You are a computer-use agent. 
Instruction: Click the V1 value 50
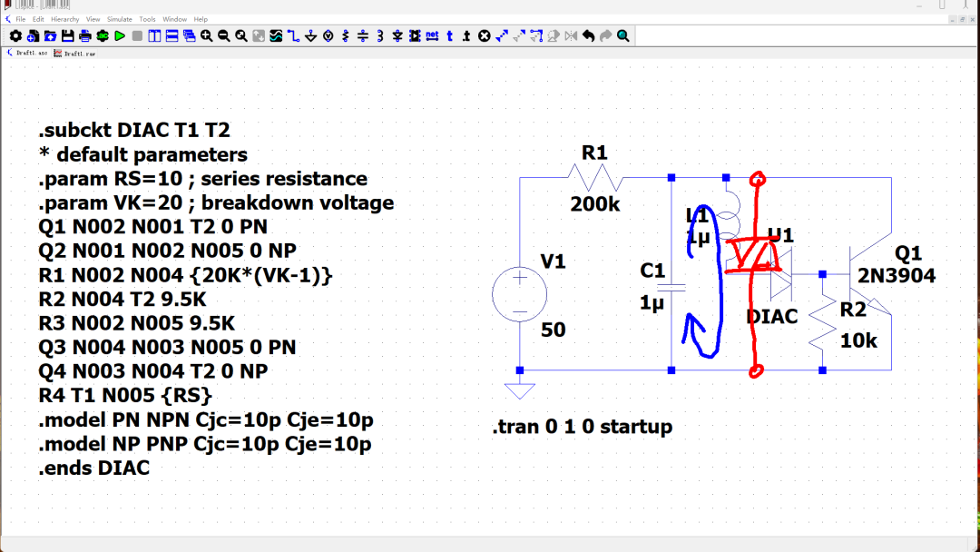click(x=554, y=330)
